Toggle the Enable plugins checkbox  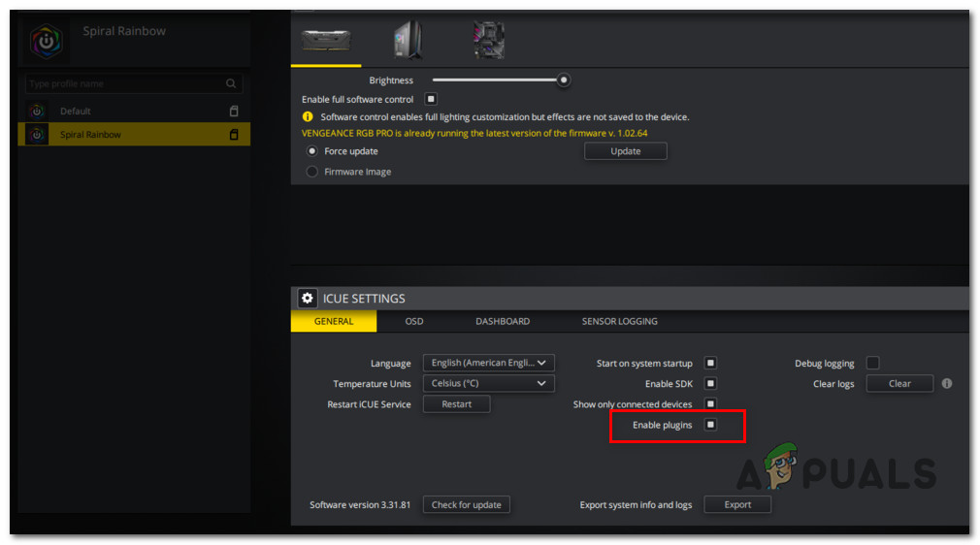click(x=710, y=425)
